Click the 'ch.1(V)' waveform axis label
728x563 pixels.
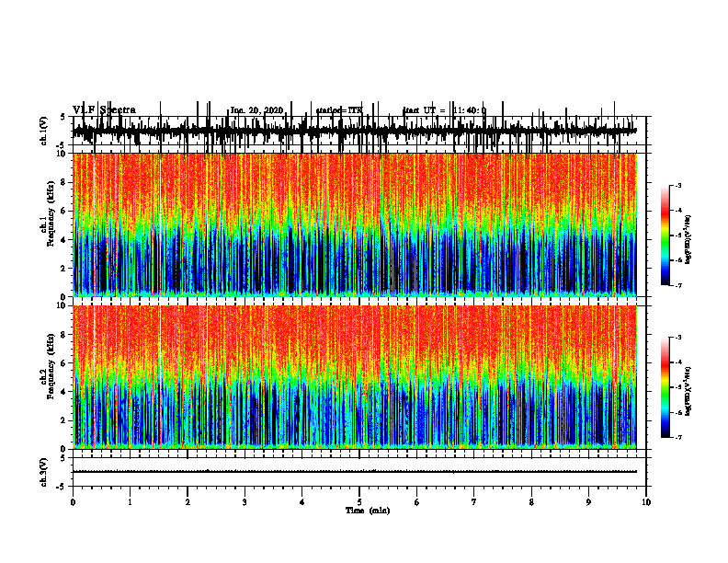click(44, 131)
